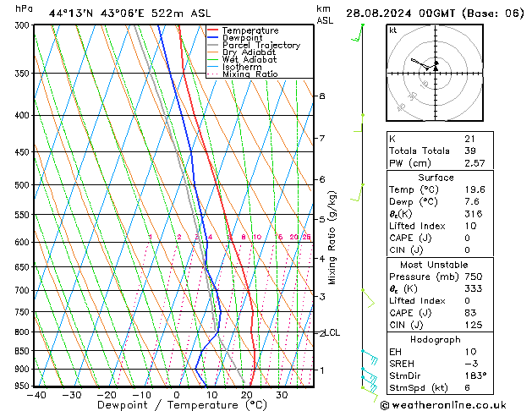Image resolution: width=532 pixels, height=411 pixels.
Task: Select the Parcel Trajectory legend entry
Action: pyautogui.click(x=260, y=46)
